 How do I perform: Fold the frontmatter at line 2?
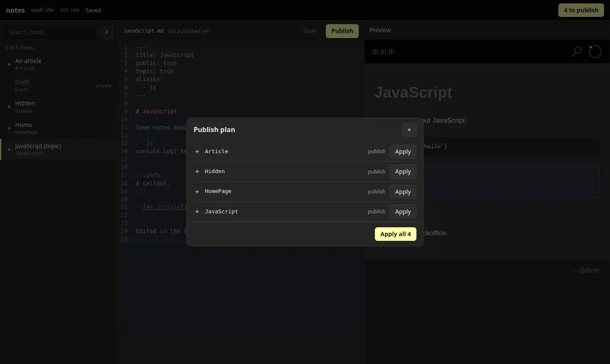(x=131, y=56)
